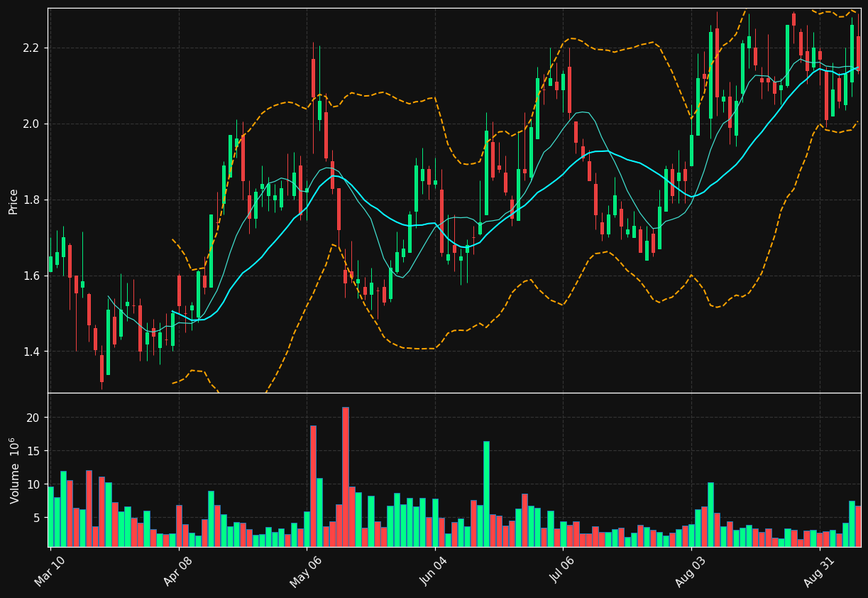868x598 pixels.
Task: Click the 'Price' y-axis title
Action: click(x=13, y=201)
